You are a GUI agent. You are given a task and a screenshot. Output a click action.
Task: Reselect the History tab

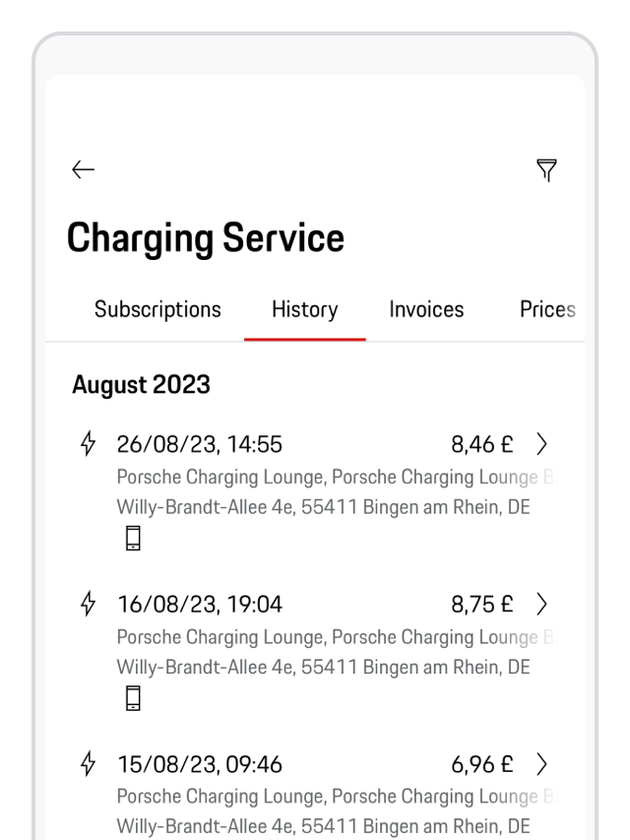(304, 309)
